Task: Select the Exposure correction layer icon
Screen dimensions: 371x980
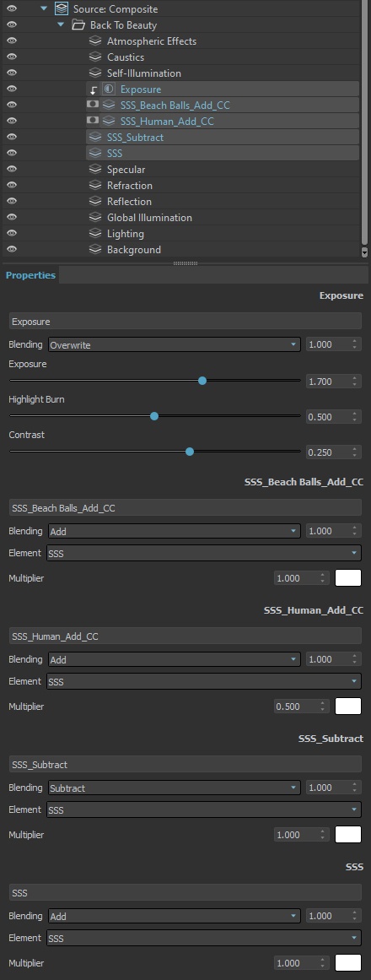Action: coord(109,89)
